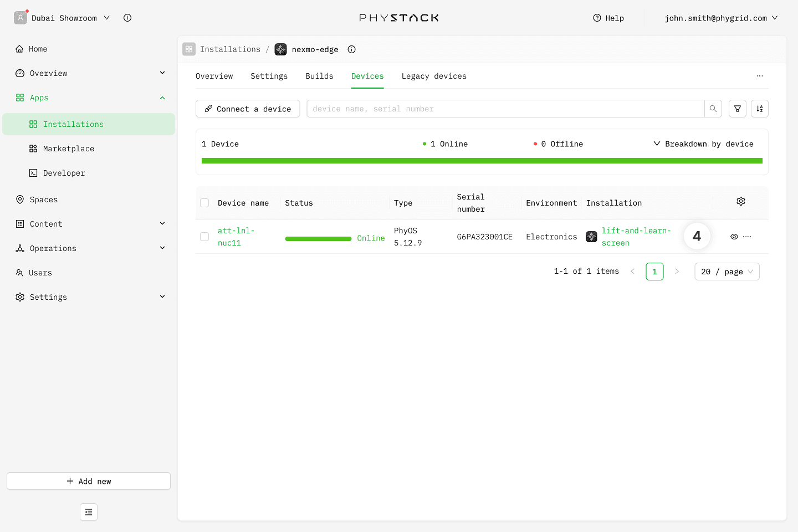Select page 1 in pagination
The height and width of the screenshot is (532, 798).
point(654,272)
